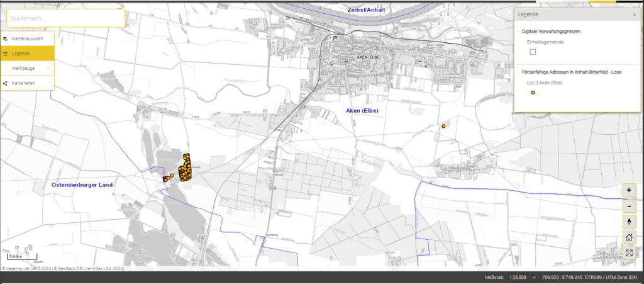Close the Legende panel
Viewport: 644px width, 284px height.
[x=634, y=14]
